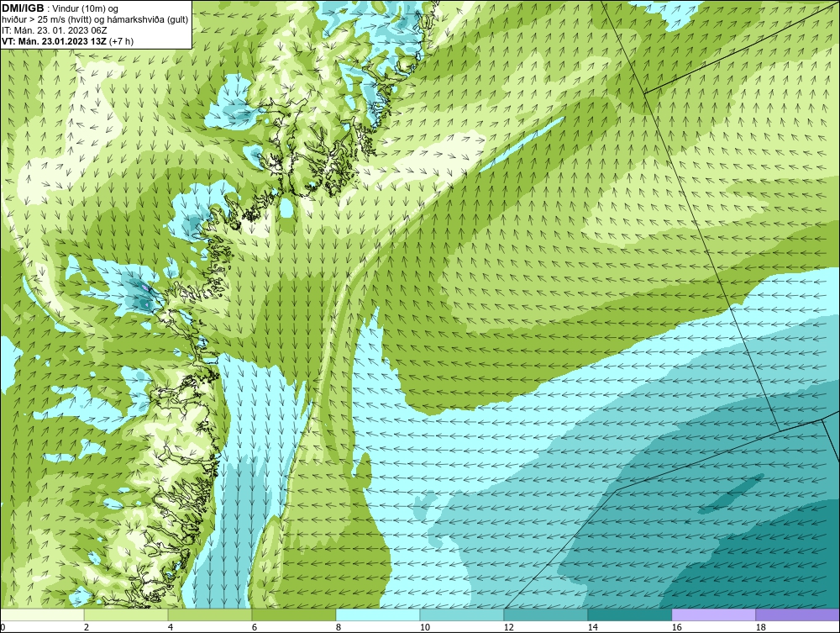This screenshot has width=840, height=633.
Task: Click the 'VT: Mán. 23.01.2023 13Z' valid time
Action: pyautogui.click(x=55, y=41)
